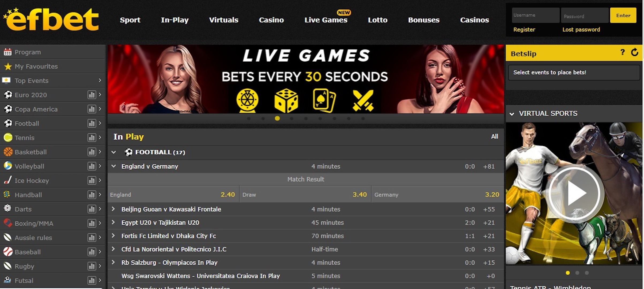Open the Betslip help question mark
The image size is (644, 289).
(x=623, y=52)
